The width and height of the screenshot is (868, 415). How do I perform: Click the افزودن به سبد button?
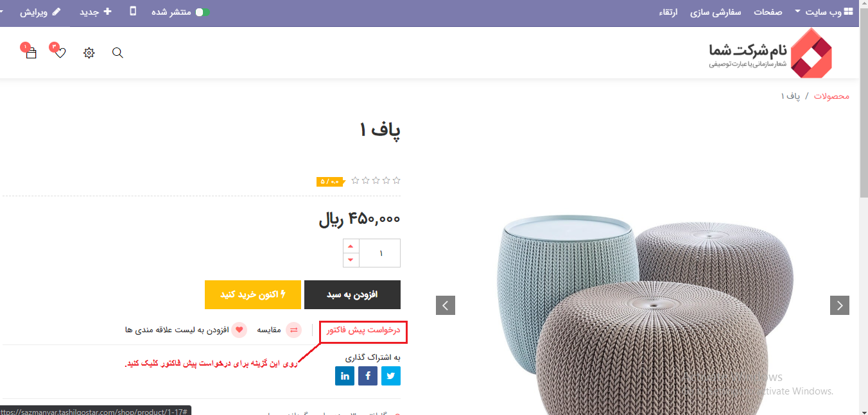(352, 295)
